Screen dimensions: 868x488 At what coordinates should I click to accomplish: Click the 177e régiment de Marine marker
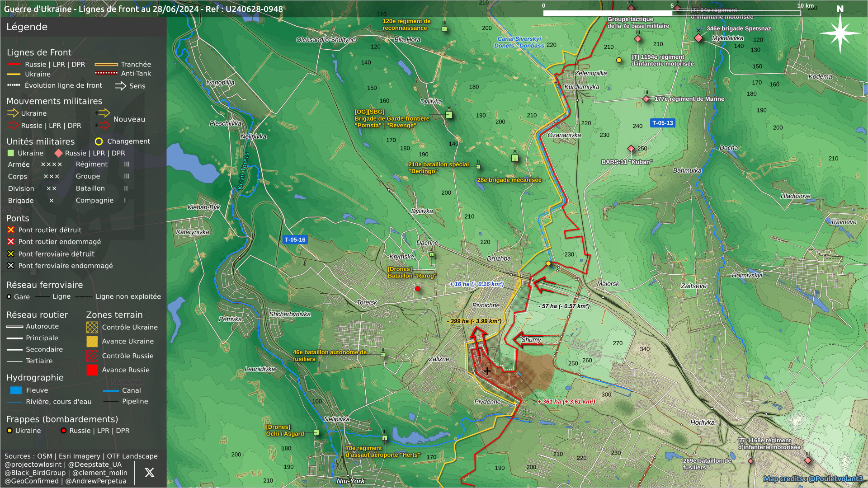click(646, 99)
